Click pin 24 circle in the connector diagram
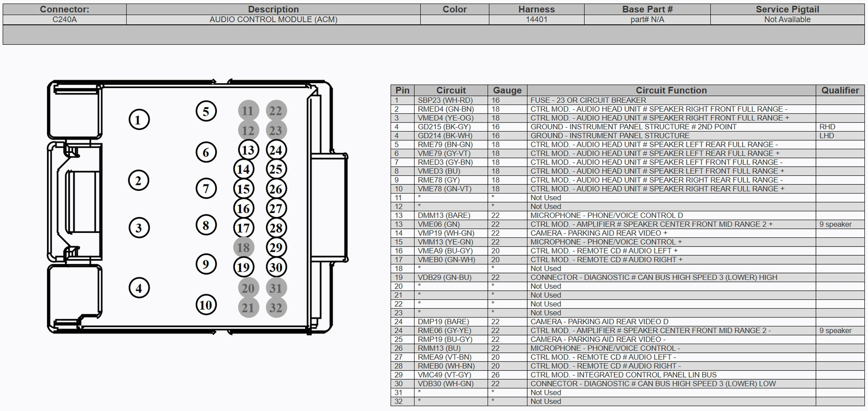The image size is (868, 411). (276, 150)
